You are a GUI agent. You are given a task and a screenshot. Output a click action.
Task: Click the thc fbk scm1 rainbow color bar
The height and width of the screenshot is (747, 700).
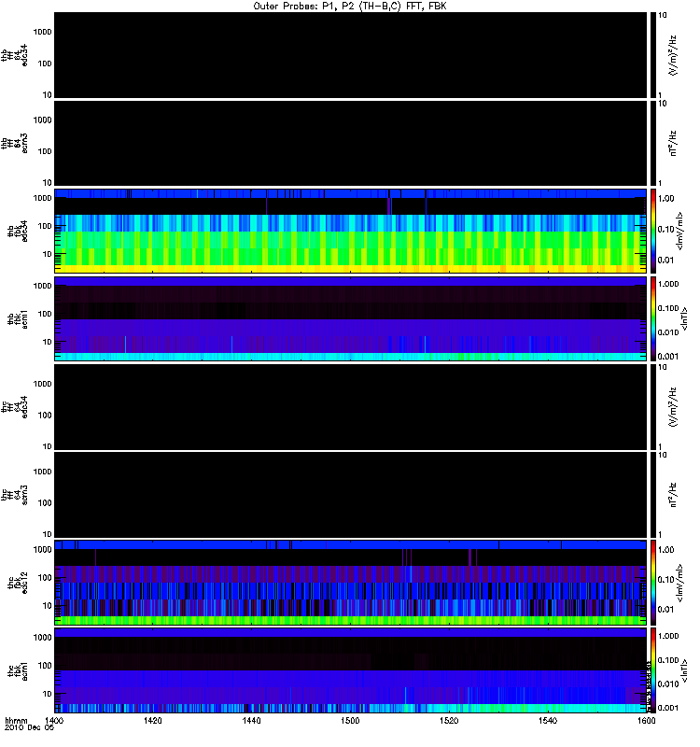[x=653, y=670]
